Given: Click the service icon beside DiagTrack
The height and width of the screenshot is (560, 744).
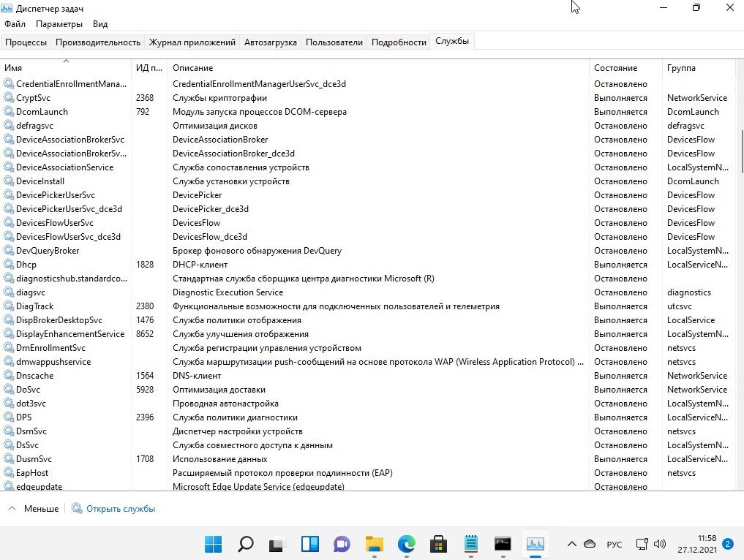Looking at the screenshot, I should point(9,306).
